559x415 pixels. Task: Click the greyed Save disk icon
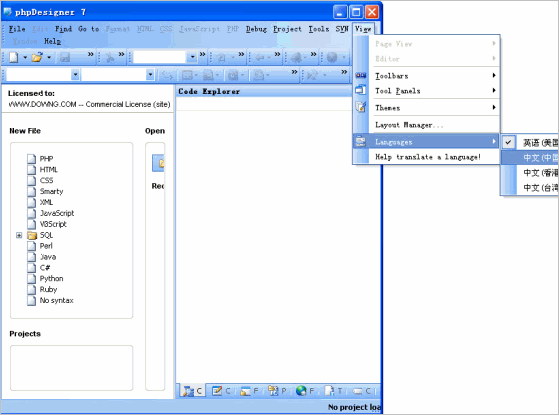coord(65,57)
